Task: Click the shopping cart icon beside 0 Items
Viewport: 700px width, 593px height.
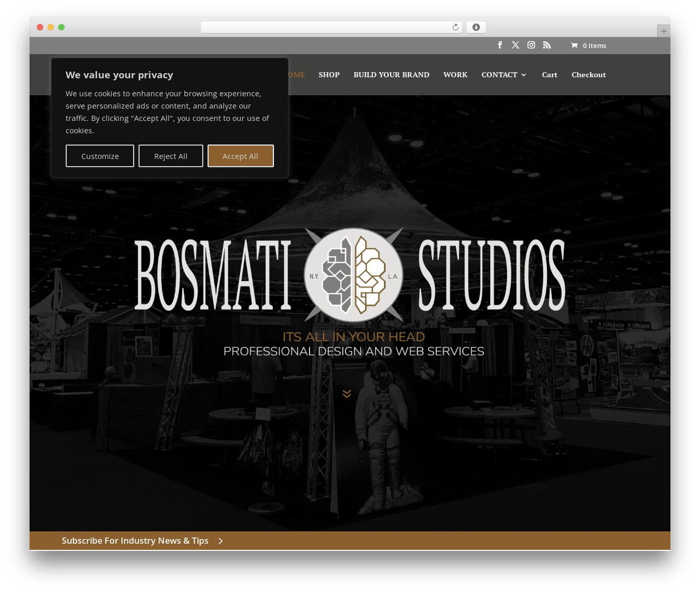Action: coord(574,45)
